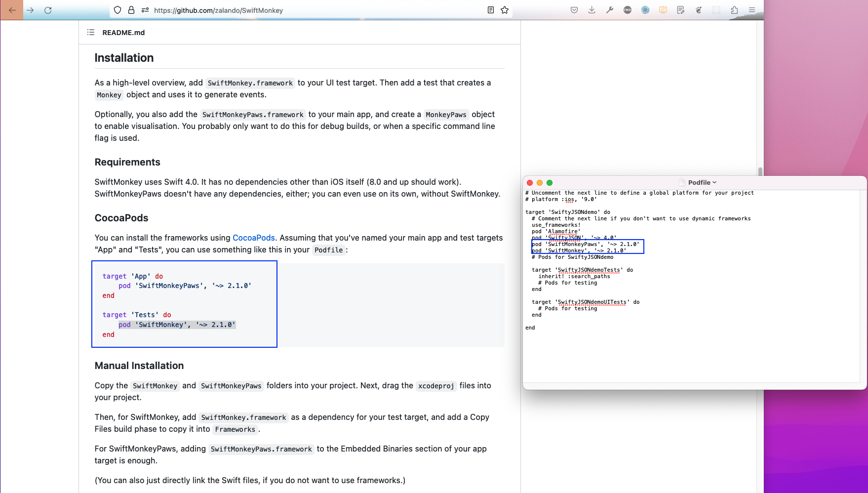The width and height of the screenshot is (868, 493).
Task: Click the Podfile inline code word
Action: [x=329, y=250]
